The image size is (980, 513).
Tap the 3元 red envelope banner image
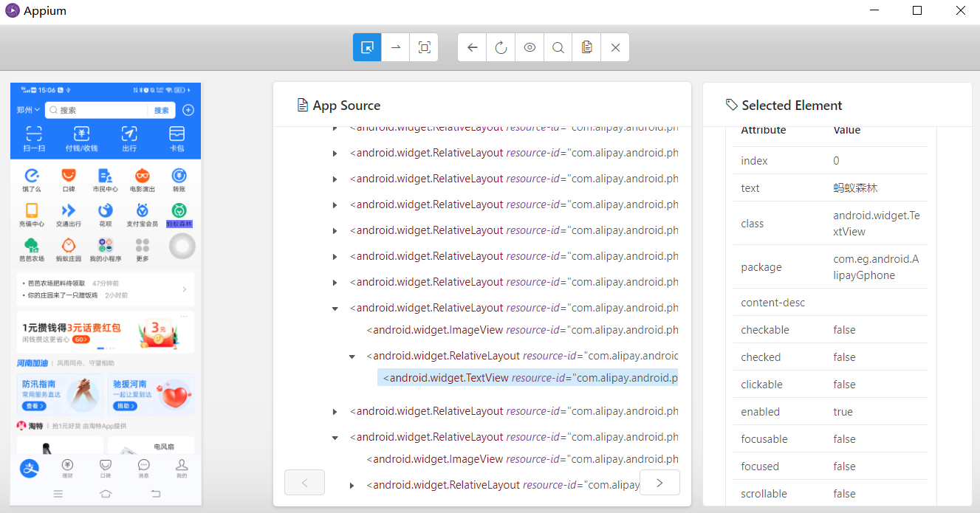tap(159, 332)
